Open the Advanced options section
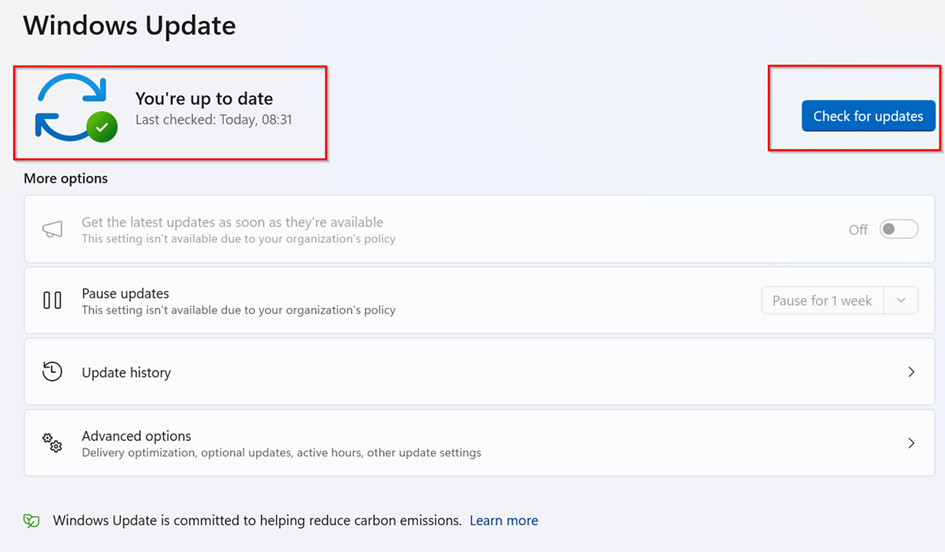The height and width of the screenshot is (552, 945). click(x=137, y=436)
